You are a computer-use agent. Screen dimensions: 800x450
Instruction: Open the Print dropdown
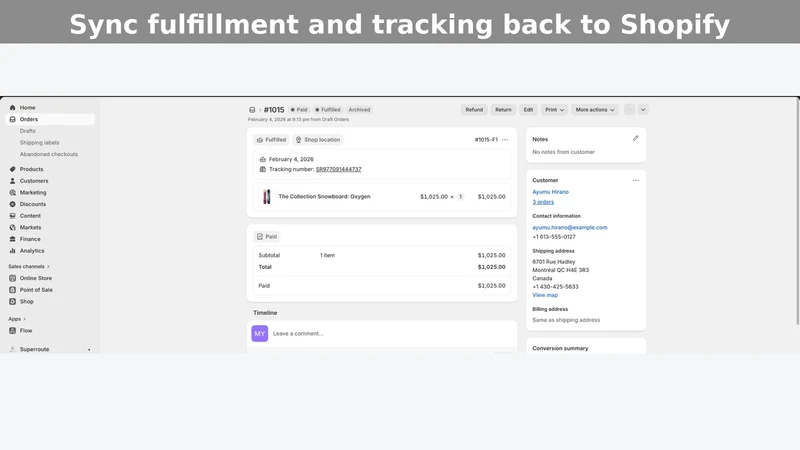[555, 110]
